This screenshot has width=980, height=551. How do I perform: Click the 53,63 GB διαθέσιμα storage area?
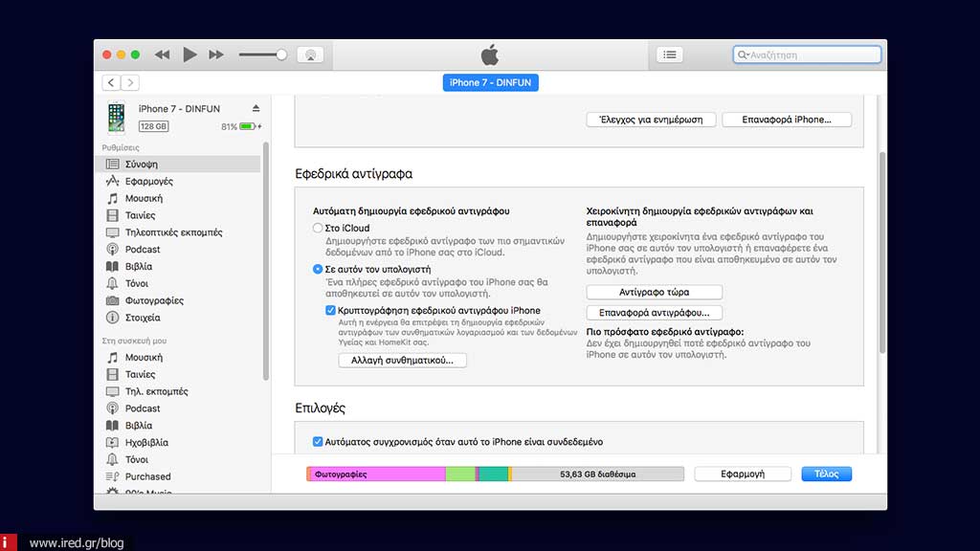pyautogui.click(x=597, y=474)
